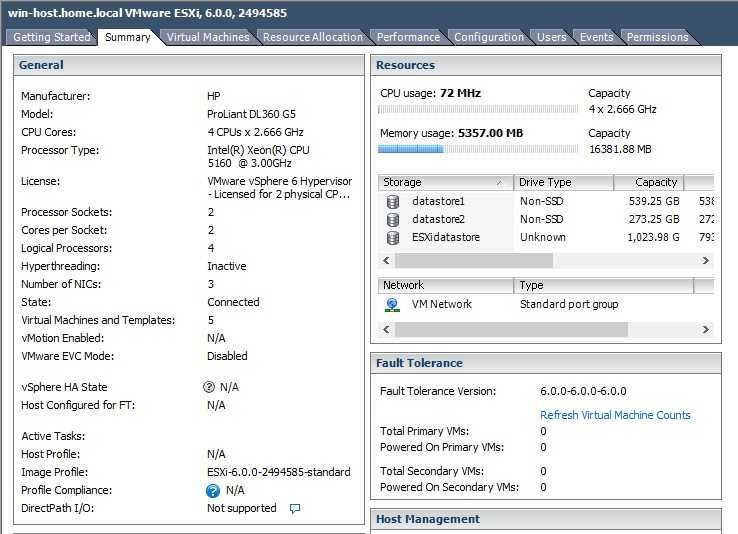Click the storage list horizontal scrollbar thumb

tap(474, 261)
